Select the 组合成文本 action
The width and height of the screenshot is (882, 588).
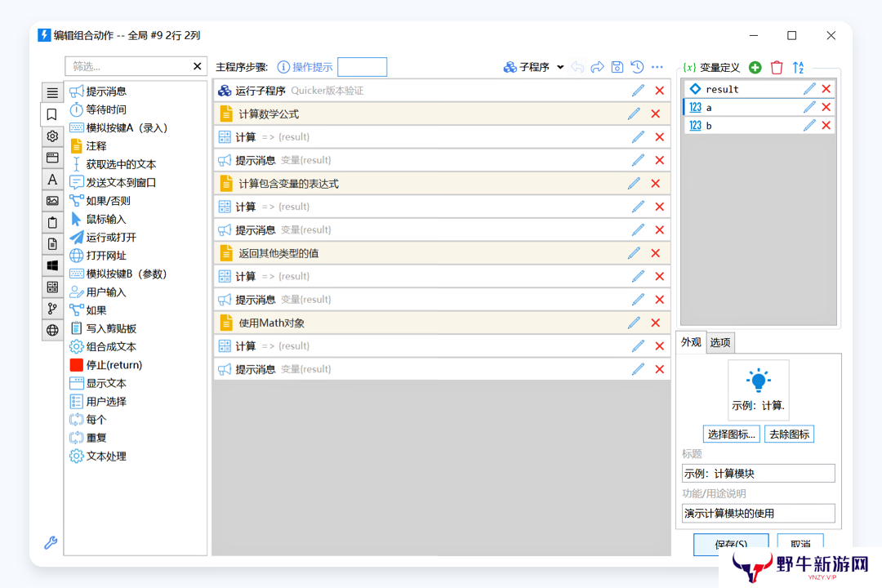click(x=104, y=346)
